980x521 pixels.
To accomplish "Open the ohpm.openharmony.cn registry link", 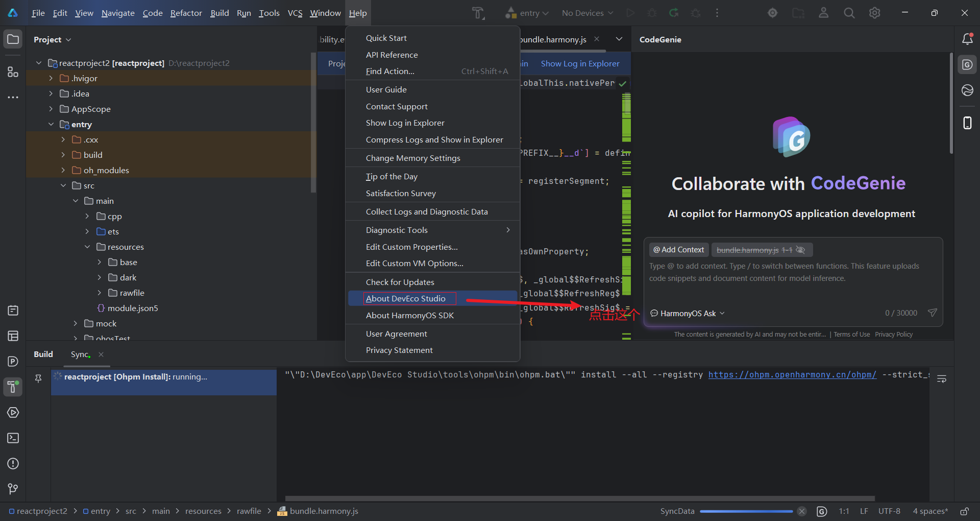I will 792,374.
